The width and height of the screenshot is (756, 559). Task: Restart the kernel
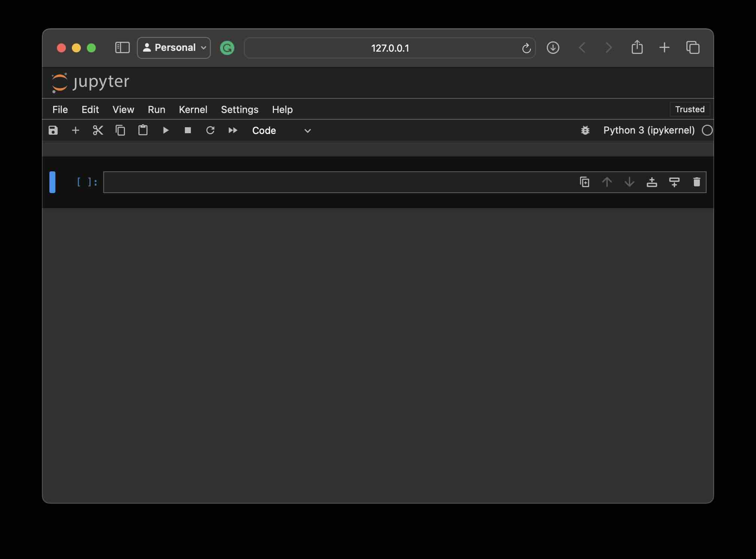(210, 130)
